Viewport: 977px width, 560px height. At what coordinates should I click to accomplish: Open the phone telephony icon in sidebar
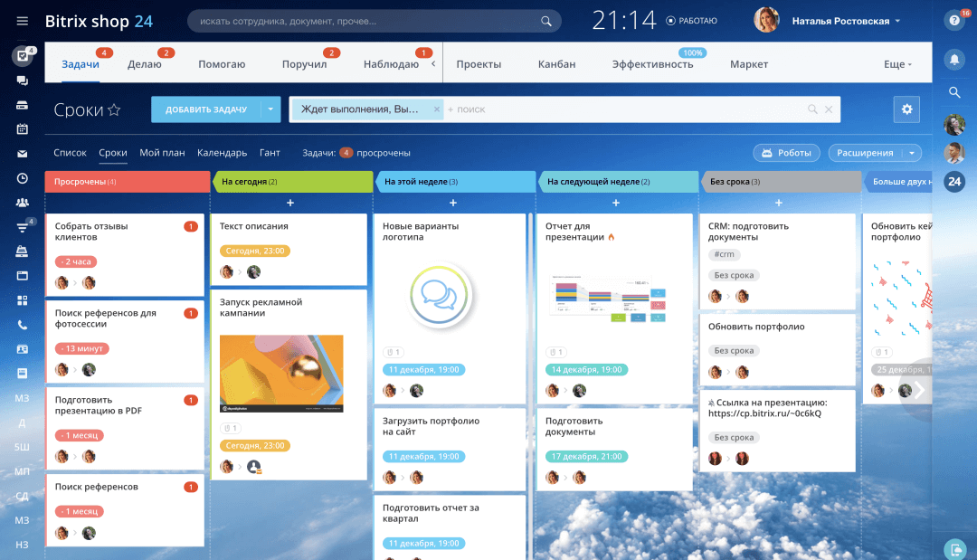[x=22, y=325]
